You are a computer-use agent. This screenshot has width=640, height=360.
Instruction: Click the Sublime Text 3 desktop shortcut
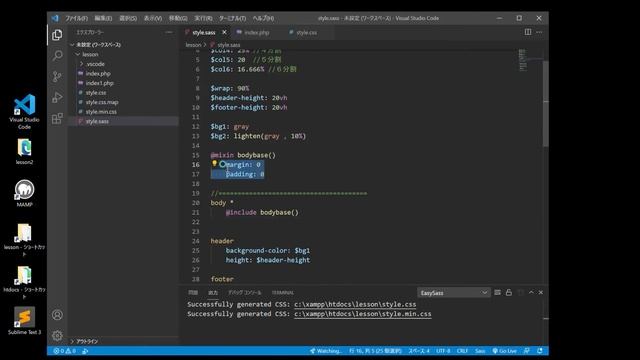click(24, 321)
